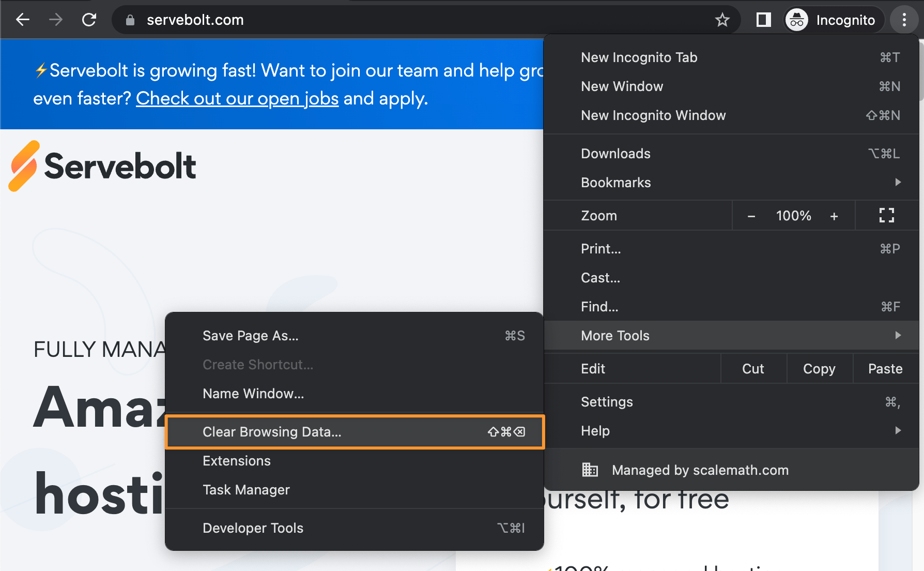
Task: Choose New Window from the menu
Action: (x=731, y=86)
